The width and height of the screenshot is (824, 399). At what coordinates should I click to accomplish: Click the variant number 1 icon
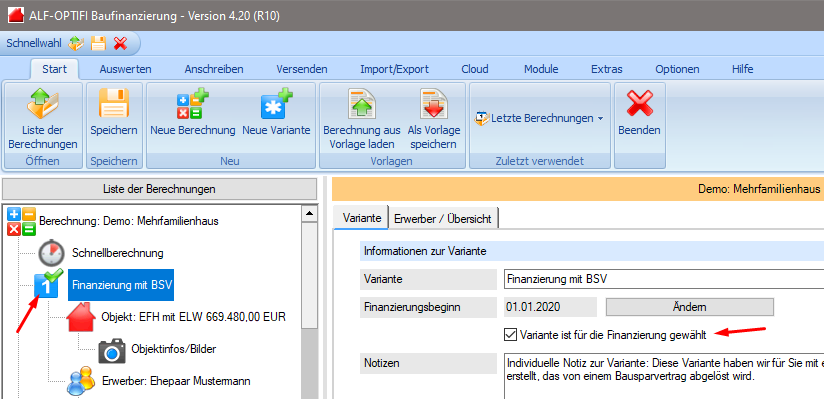pyautogui.click(x=47, y=284)
